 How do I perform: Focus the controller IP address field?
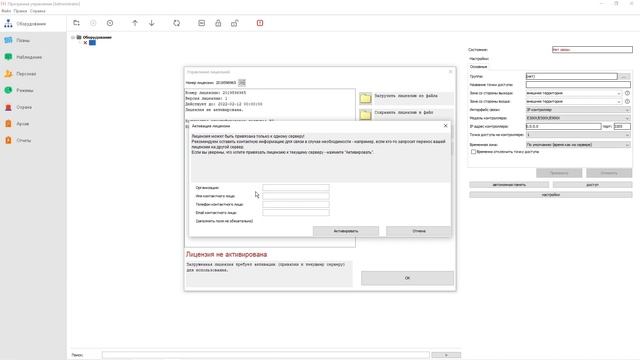click(563, 127)
